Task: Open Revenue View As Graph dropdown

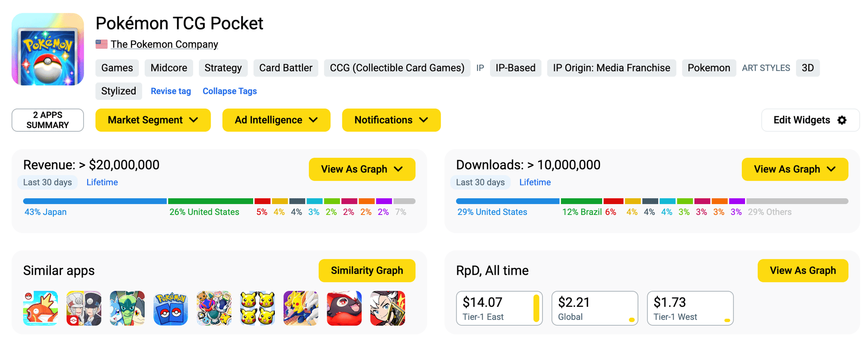Action: point(362,169)
